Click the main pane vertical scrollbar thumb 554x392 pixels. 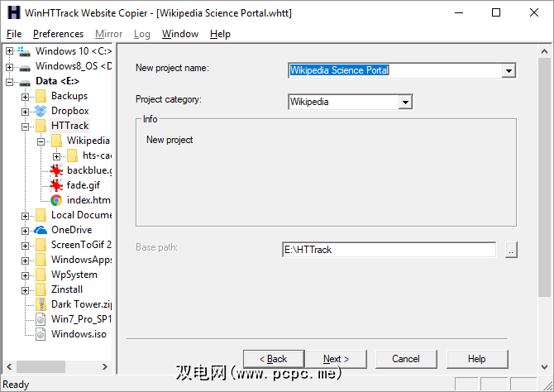(544, 178)
